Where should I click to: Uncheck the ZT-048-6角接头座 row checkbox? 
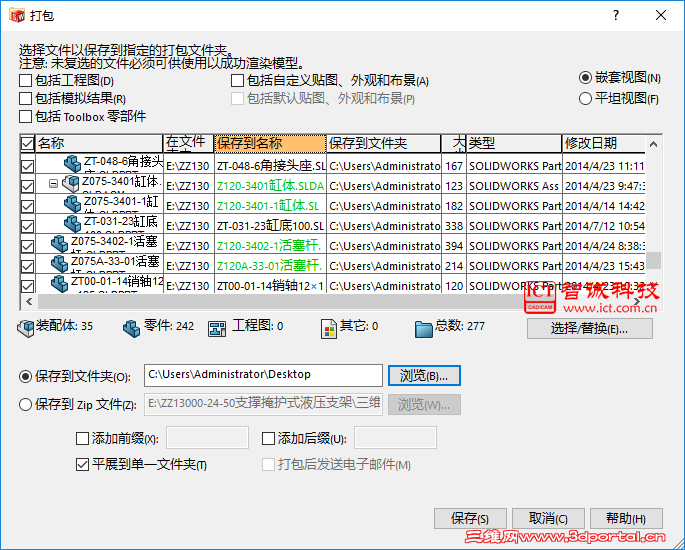pos(28,166)
